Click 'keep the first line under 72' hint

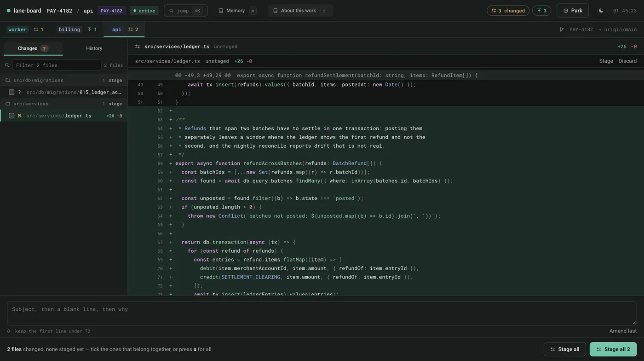point(52,332)
